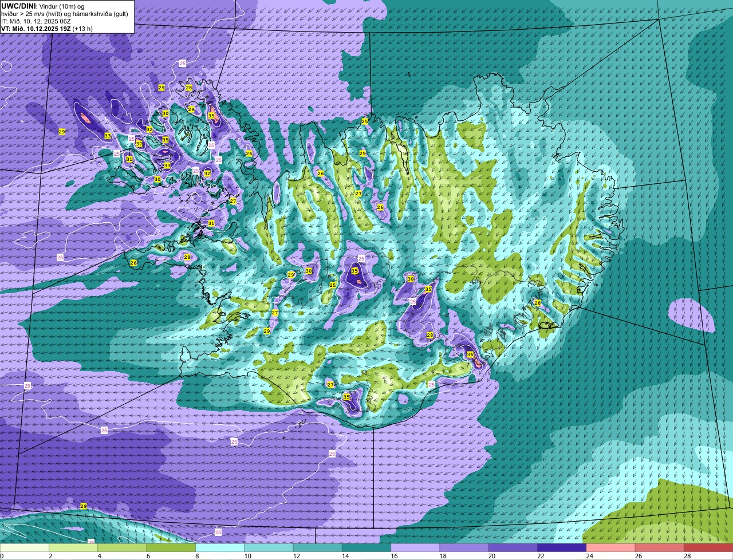The height and width of the screenshot is (560, 733).
Task: Click the "8" tick on the color scale
Action: click(197, 556)
